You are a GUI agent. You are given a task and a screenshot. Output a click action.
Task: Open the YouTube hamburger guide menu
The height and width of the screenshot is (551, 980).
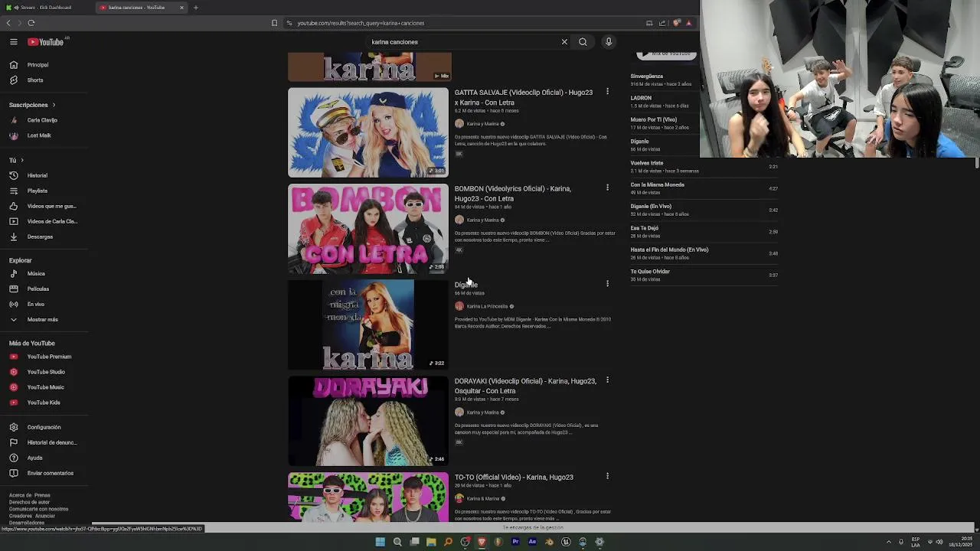point(13,42)
